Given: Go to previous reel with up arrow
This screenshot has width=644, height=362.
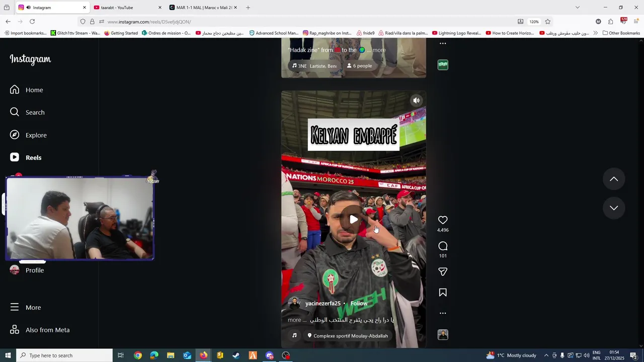Looking at the screenshot, I should pos(614,179).
